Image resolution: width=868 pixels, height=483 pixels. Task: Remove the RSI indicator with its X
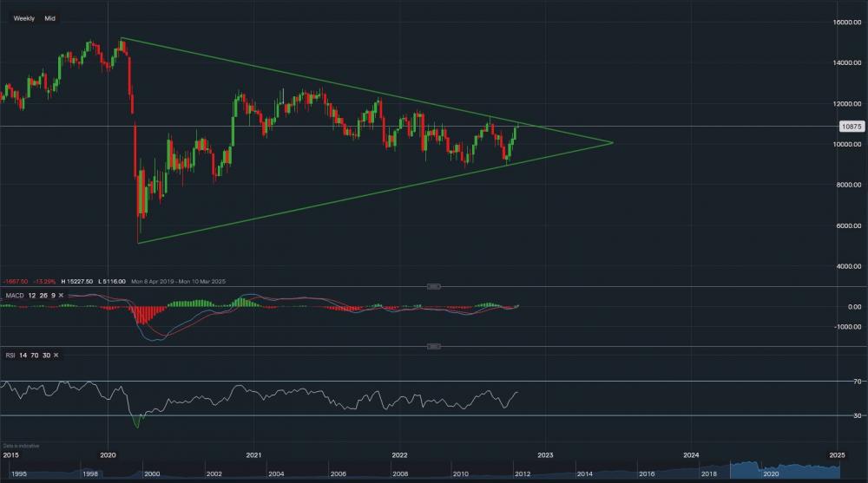click(55, 356)
